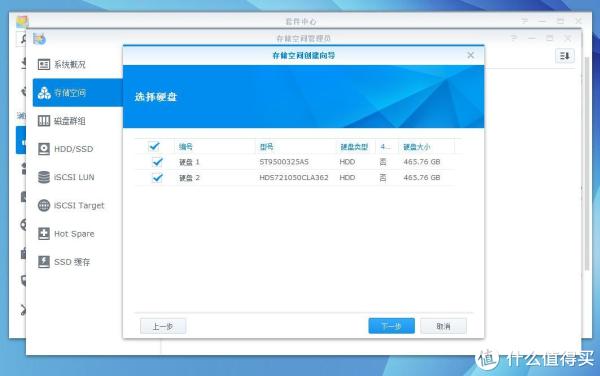The image size is (600, 376).
Task: Click 上一步 previous button
Action: tap(163, 326)
